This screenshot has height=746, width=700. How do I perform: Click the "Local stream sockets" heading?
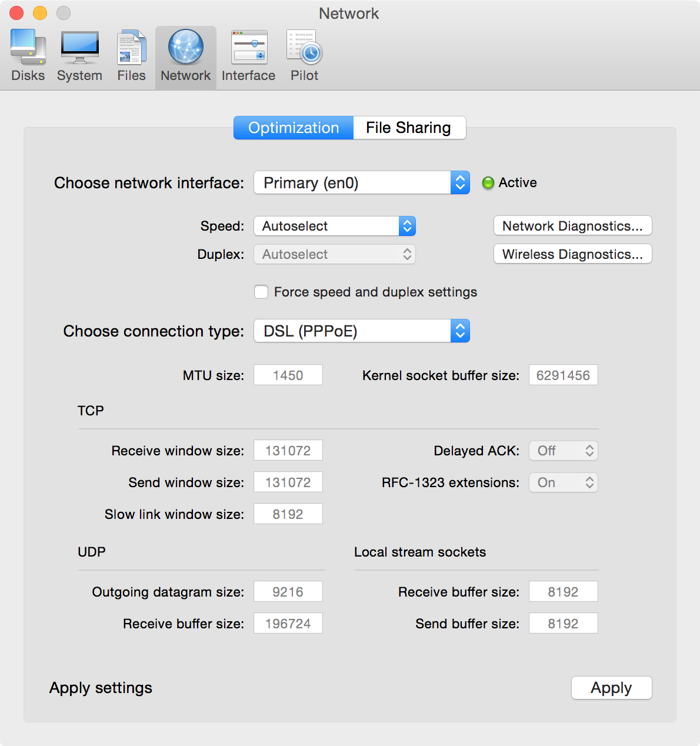[420, 552]
